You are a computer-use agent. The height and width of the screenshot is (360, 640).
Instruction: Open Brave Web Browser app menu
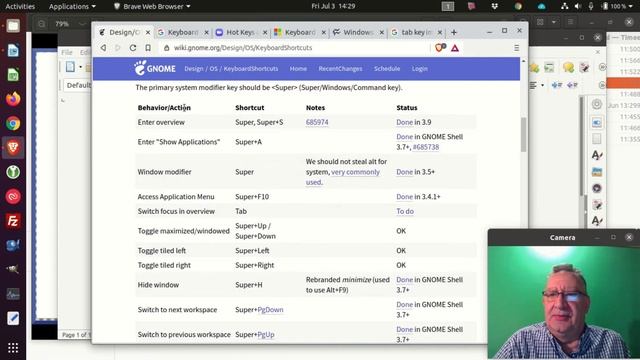tap(152, 6)
